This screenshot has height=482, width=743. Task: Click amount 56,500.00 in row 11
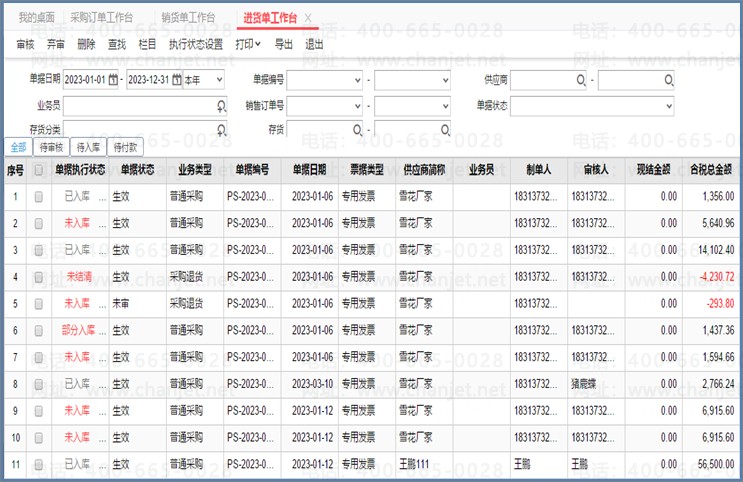point(716,464)
